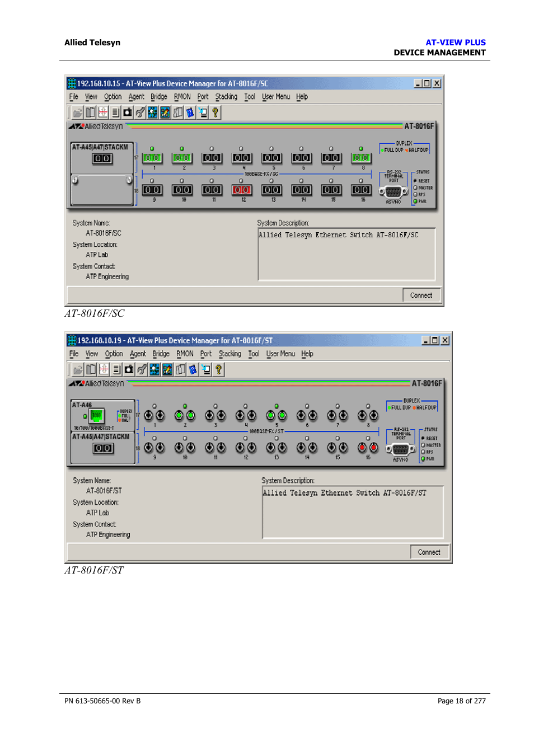Select port 5 on the AT-8016F/ST switch
This screenshot has height=756, width=534.
click(x=277, y=415)
